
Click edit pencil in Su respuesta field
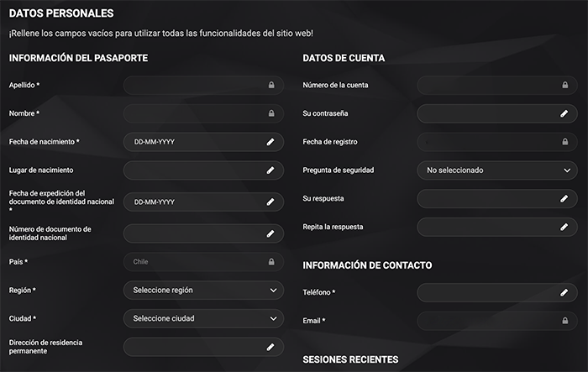pos(564,199)
